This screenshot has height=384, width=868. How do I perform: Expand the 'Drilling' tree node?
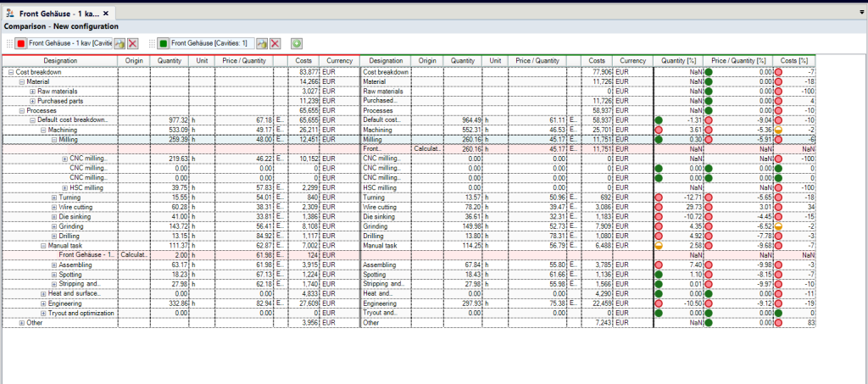[54, 237]
